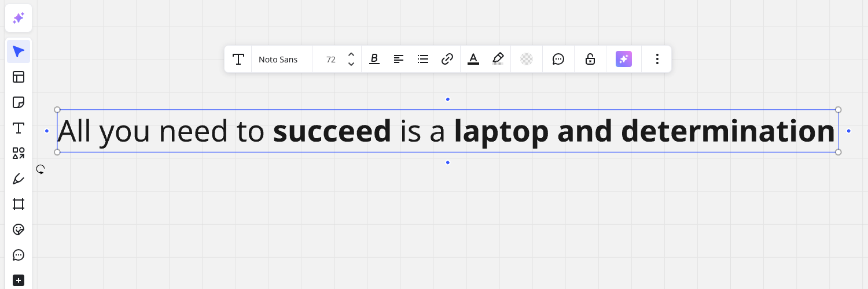868x289 pixels.
Task: Select the sticky note tool
Action: 19,102
